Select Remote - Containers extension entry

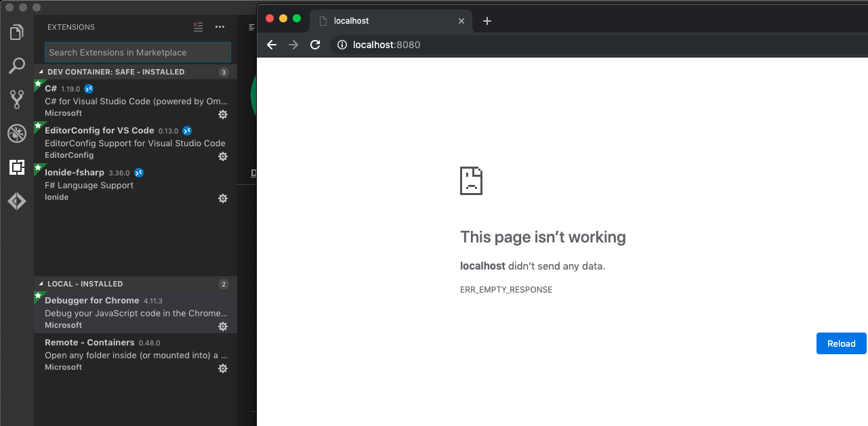[x=136, y=354]
